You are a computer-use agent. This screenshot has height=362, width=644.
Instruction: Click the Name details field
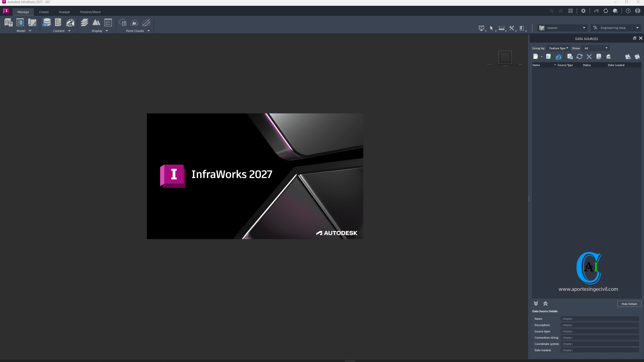coord(599,319)
